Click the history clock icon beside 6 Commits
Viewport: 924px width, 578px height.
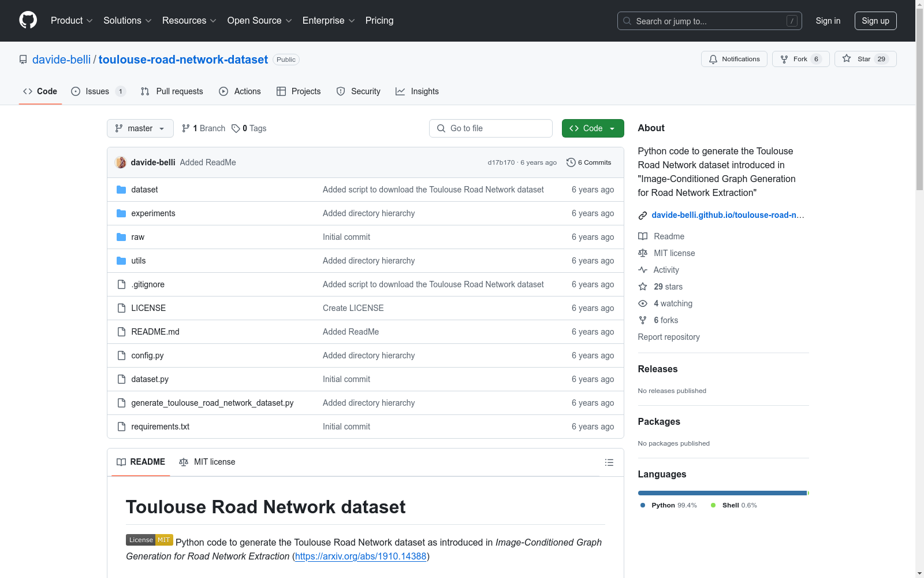571,162
